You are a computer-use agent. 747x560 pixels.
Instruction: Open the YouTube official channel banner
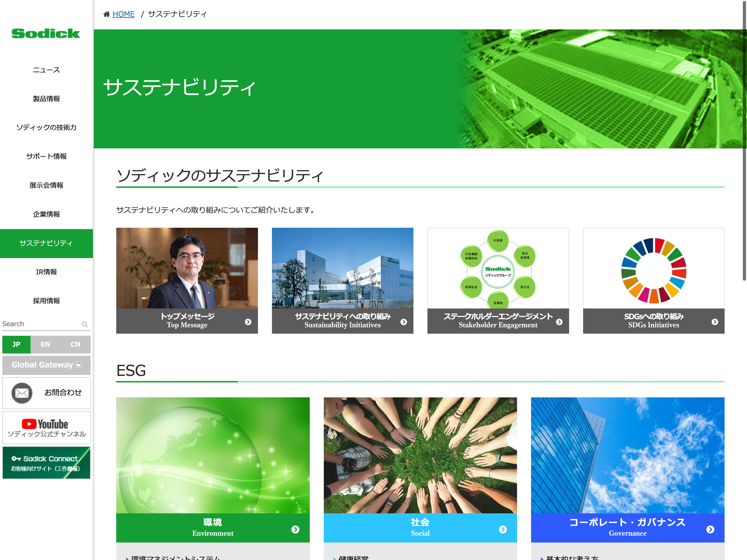click(46, 428)
